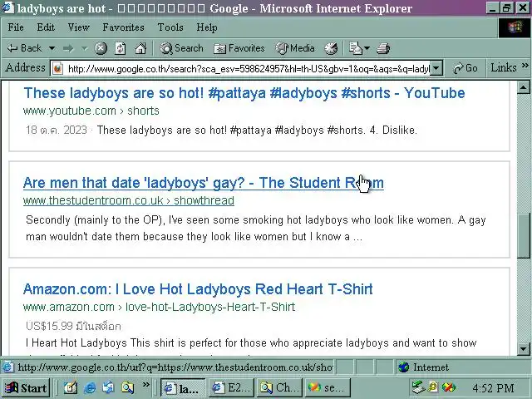The width and height of the screenshot is (532, 399).
Task: Click the 'US$15.99' price text
Action: point(49,326)
